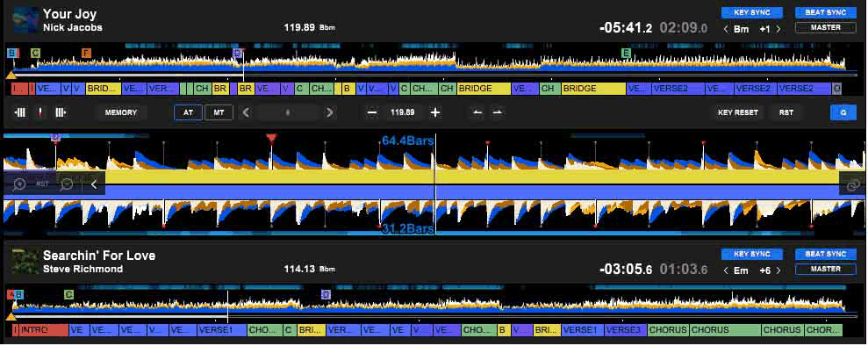Image resolution: width=868 pixels, height=346 pixels.
Task: Shift key up with arrow right of +1
Action: (x=778, y=29)
